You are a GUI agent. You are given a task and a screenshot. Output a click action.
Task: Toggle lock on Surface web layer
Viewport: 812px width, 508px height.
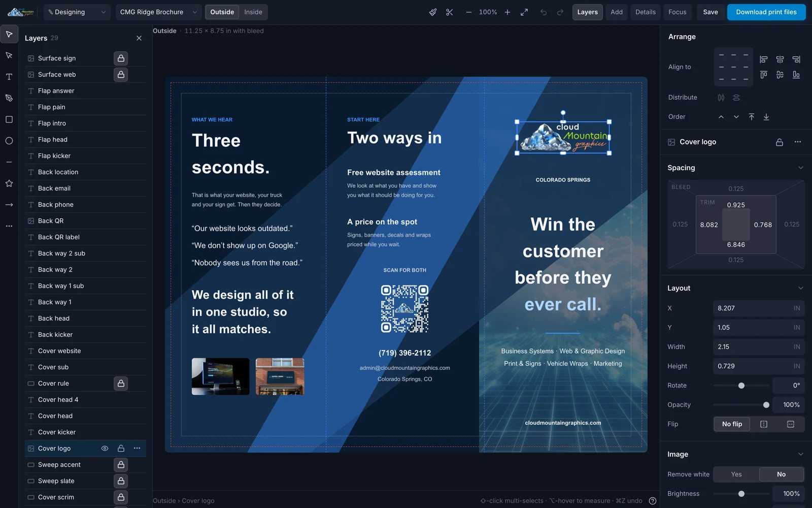coord(121,75)
